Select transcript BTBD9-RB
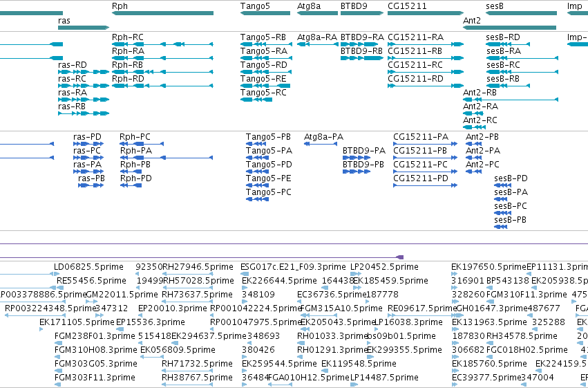588x388 pixels. [362, 58]
